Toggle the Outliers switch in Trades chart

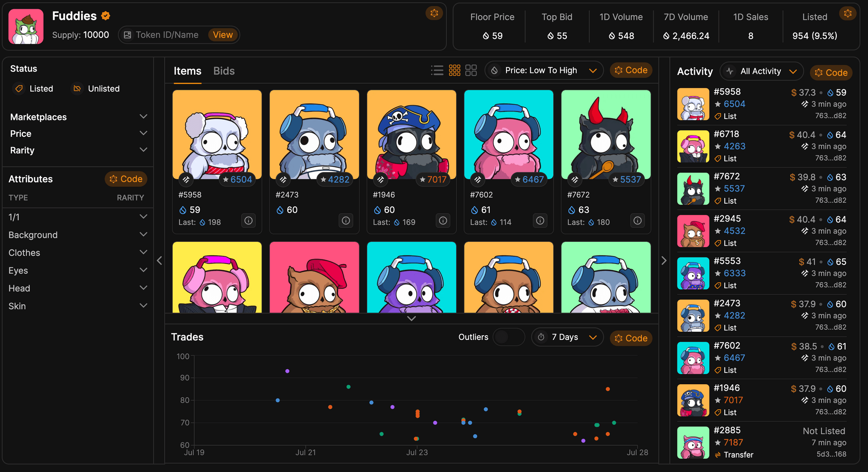506,337
